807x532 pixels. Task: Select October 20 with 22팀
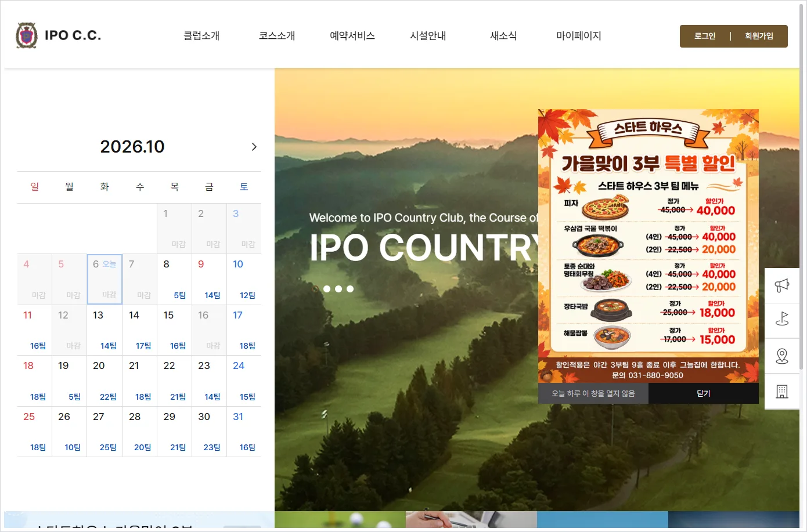point(105,381)
